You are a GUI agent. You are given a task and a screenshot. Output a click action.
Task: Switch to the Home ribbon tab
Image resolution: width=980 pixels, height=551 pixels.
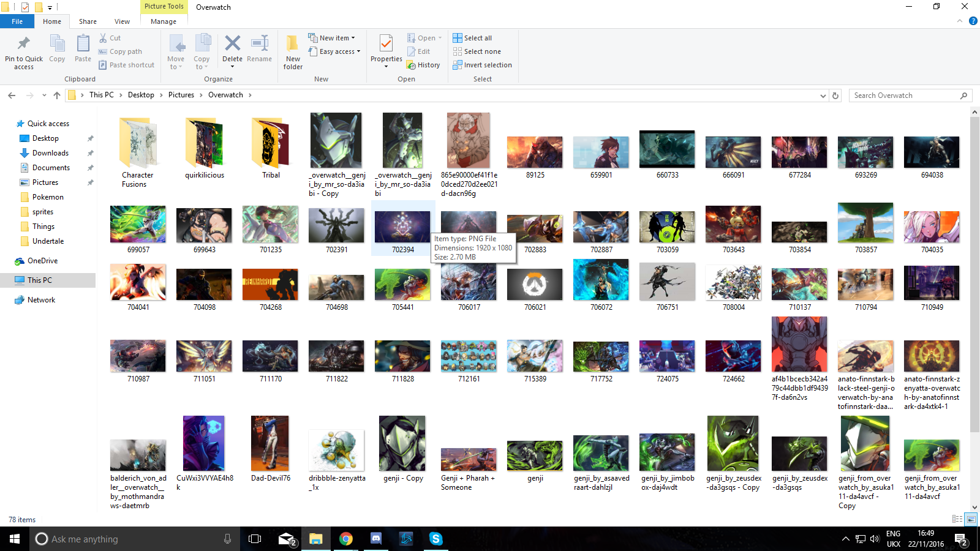[52, 21]
